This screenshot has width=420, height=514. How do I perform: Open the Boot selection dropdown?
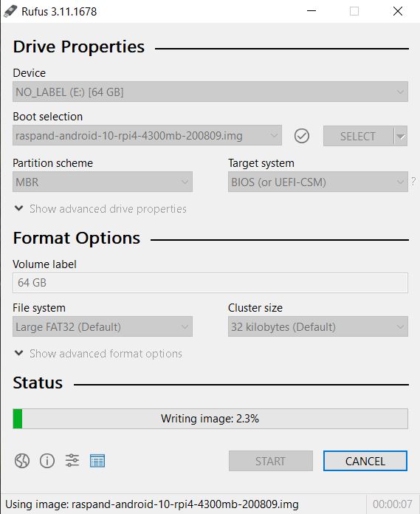coord(147,135)
